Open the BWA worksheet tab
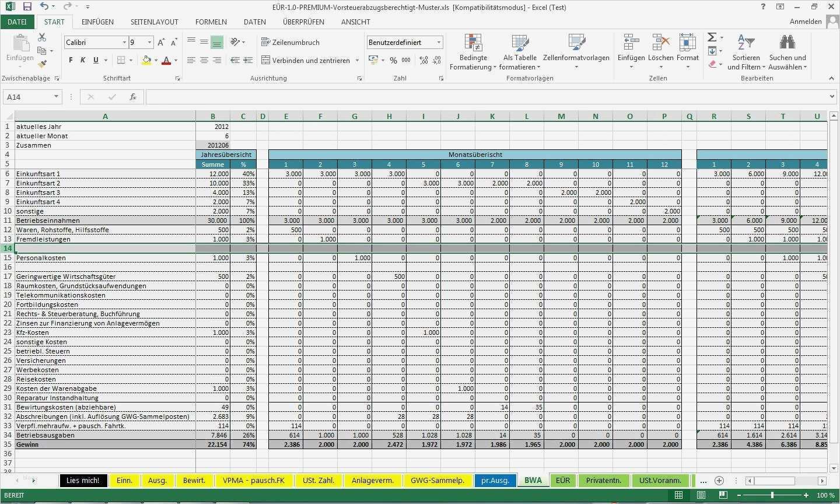 click(x=533, y=480)
